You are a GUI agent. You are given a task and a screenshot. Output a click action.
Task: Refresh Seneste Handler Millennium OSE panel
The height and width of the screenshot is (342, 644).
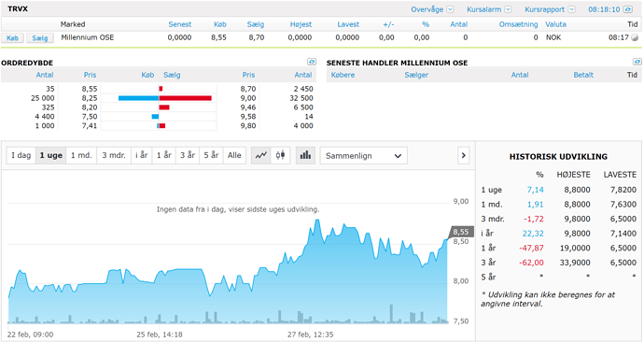637,62
